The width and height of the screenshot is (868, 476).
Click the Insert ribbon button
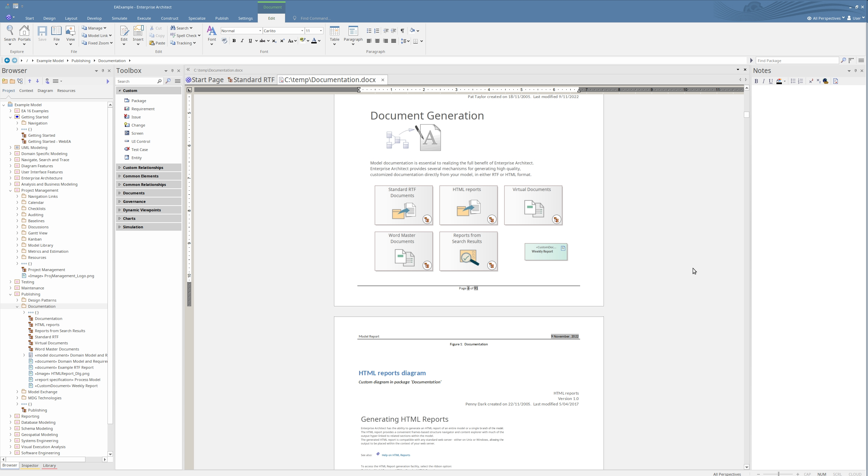[138, 35]
